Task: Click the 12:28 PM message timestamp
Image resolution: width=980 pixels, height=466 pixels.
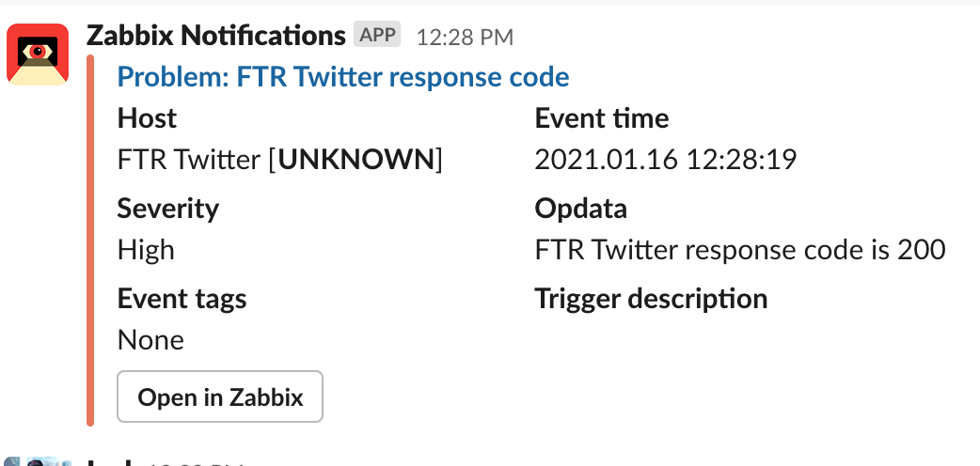Action: coord(465,38)
